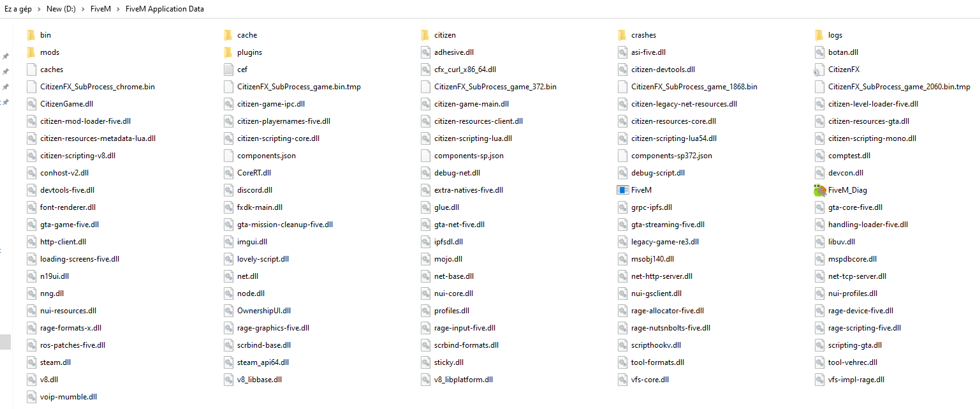This screenshot has width=980, height=409.
Task: Select CitizenFX_SubProcess_game_372.bin file name
Action: [495, 87]
